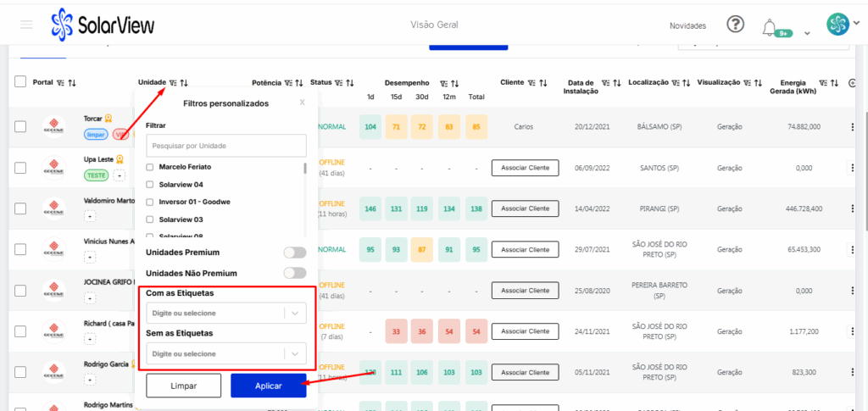Toggle Unidades Não Premium switch
Viewport: 868px width, 411px height.
tap(294, 273)
